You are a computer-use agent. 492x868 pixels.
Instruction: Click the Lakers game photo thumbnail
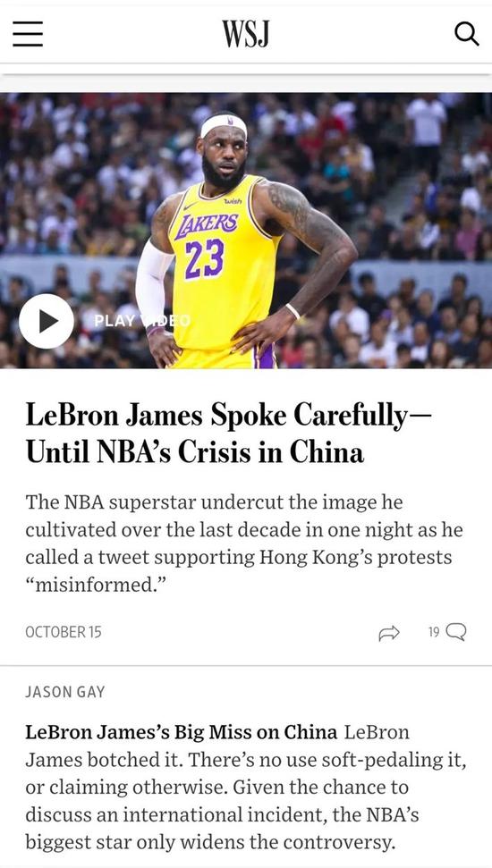(246, 231)
